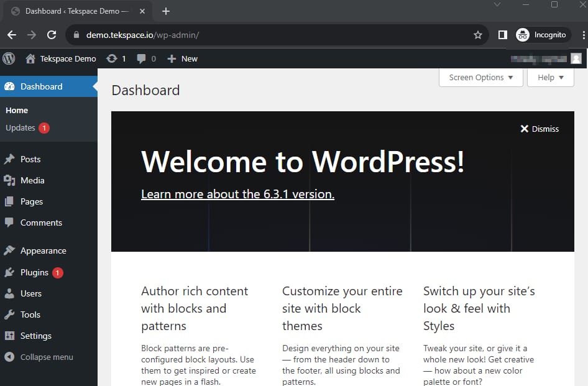Open the Pages menu

(48, 201)
